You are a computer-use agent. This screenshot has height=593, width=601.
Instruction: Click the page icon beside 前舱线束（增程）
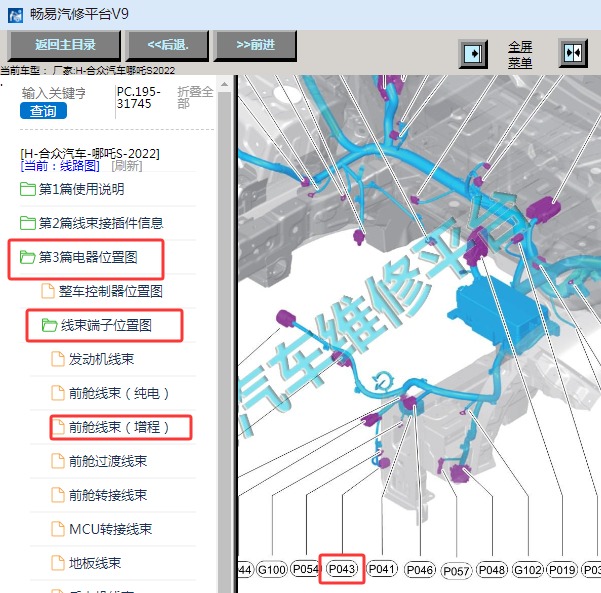(58, 427)
